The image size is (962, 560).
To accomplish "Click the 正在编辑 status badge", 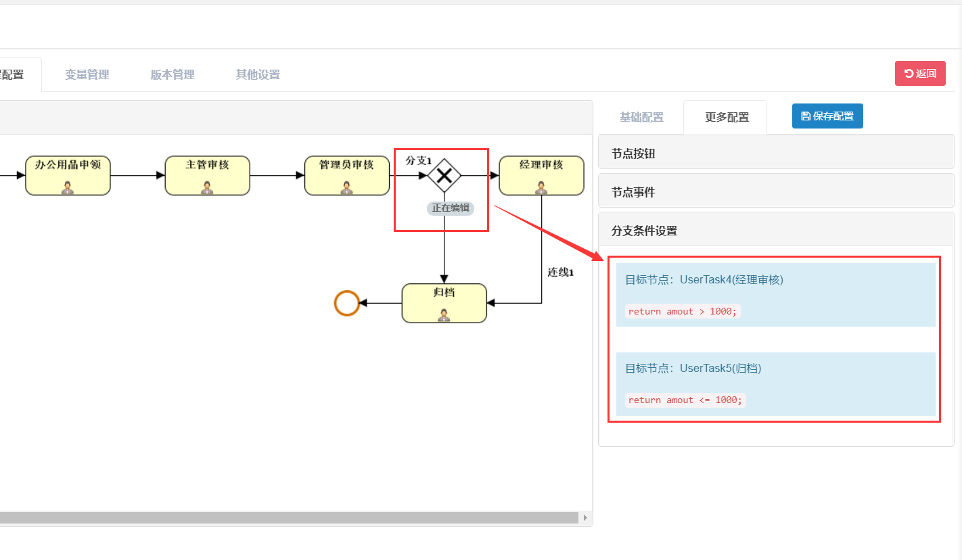I will [x=451, y=208].
